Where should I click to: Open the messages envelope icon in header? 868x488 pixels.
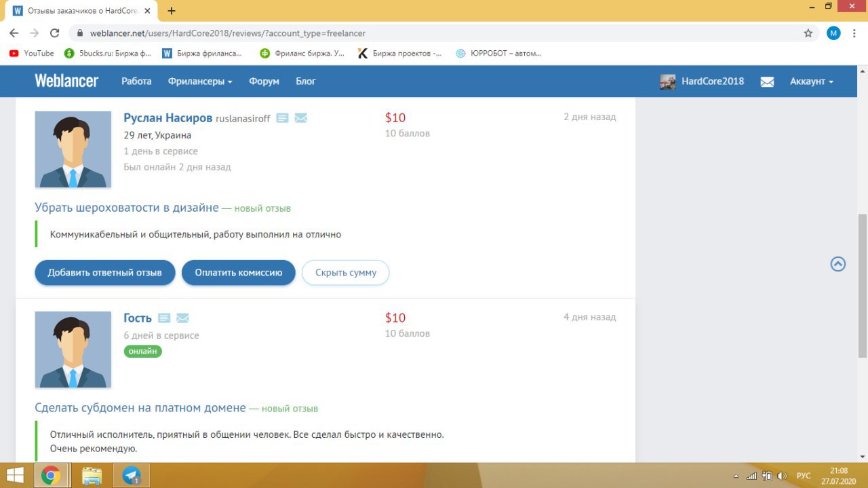click(x=767, y=81)
